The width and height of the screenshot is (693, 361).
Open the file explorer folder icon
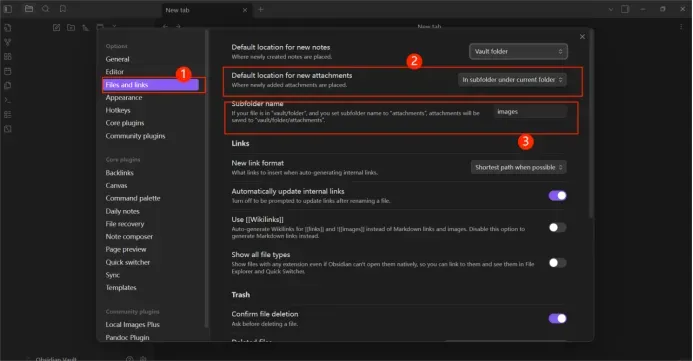29,9
